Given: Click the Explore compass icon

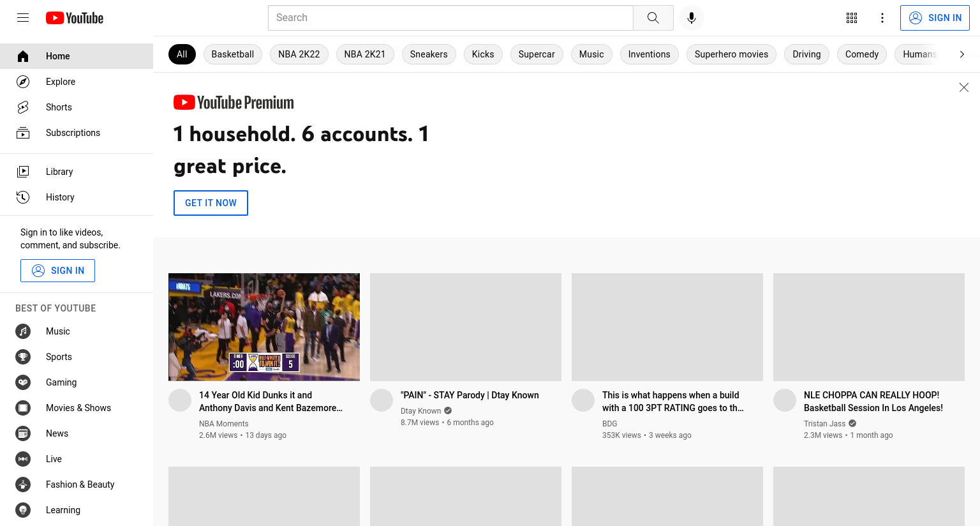Looking at the screenshot, I should 23,82.
